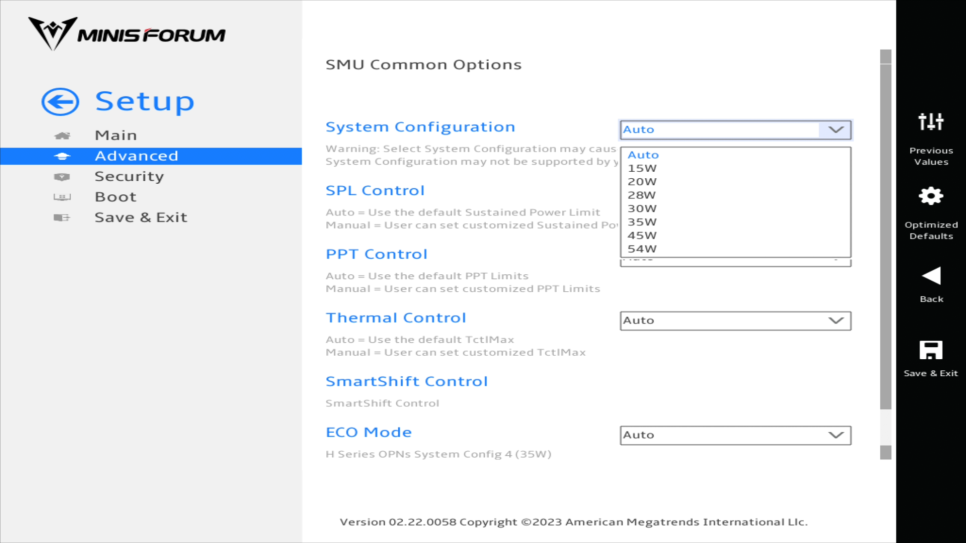
Task: Select 15W from the System Configuration list
Action: 642,168
